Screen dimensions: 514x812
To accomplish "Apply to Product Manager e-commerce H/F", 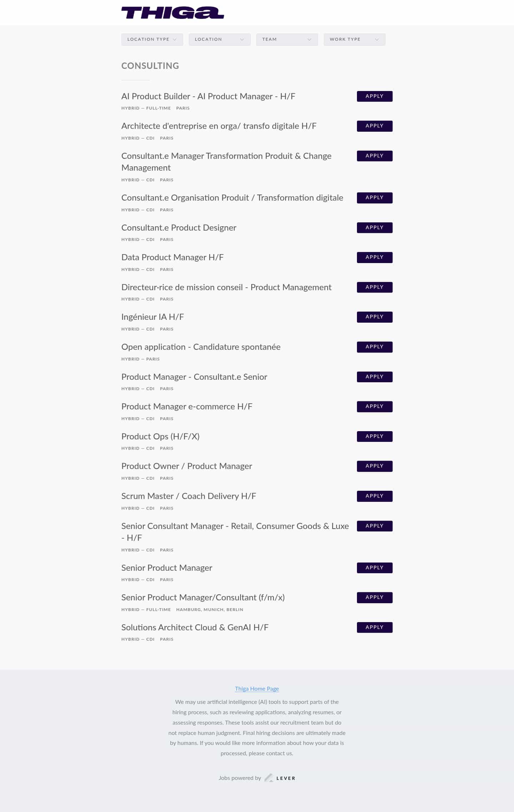I will click(374, 407).
